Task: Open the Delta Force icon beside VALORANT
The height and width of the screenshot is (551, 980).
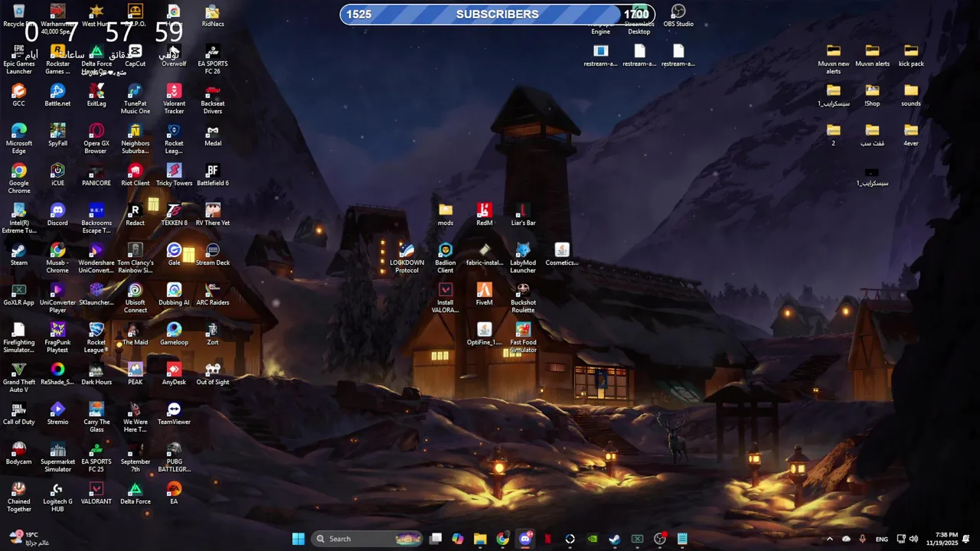Action: click(x=135, y=493)
